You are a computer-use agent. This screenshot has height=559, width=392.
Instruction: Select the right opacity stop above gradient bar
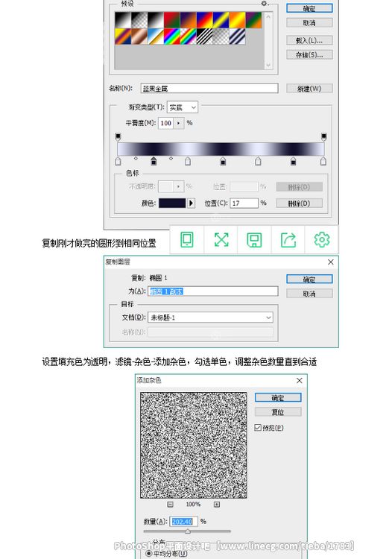click(x=323, y=136)
